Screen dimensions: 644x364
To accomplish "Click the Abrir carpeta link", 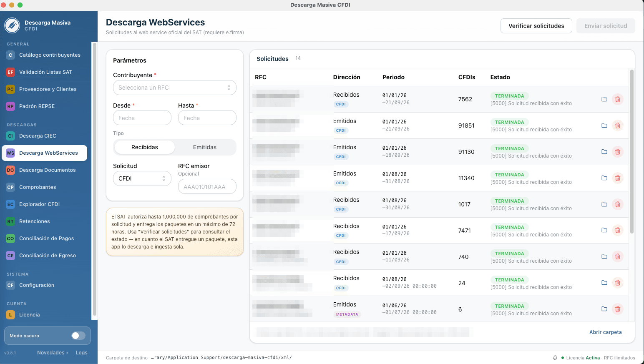I will 605,332.
